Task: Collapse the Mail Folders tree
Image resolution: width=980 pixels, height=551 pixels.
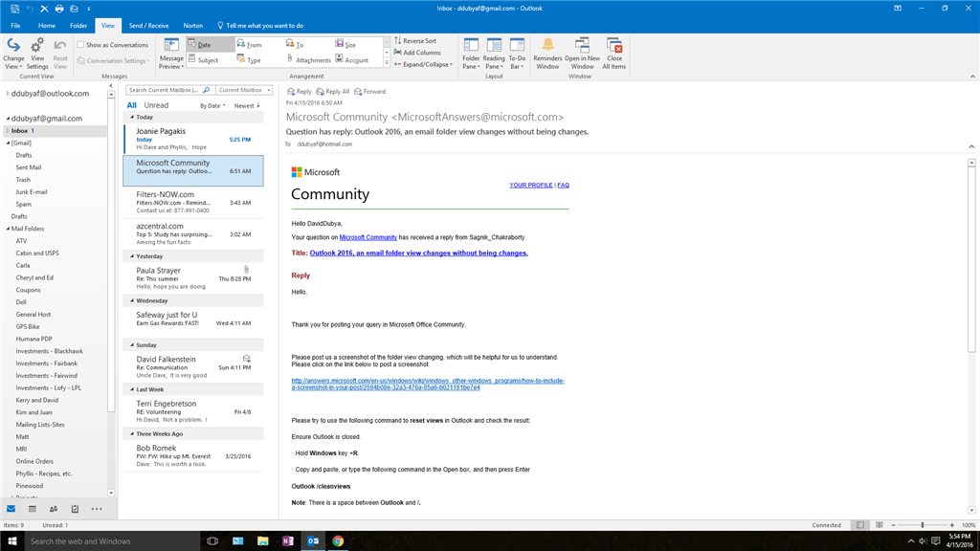Action: [8, 229]
